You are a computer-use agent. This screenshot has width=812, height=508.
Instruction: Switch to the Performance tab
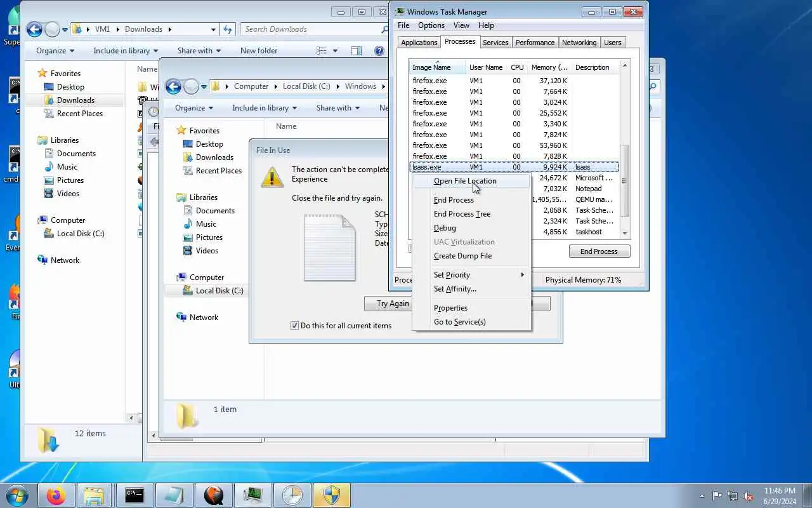point(535,43)
